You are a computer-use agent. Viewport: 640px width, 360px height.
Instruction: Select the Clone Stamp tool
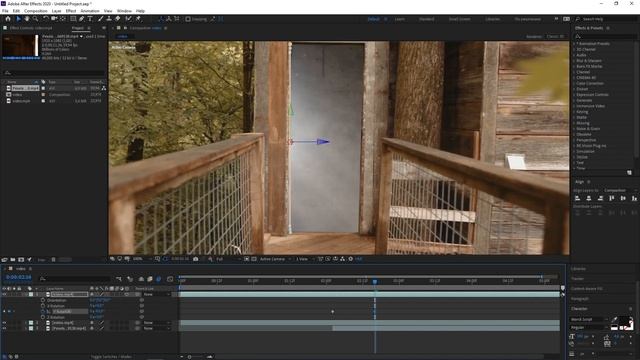coord(109,19)
